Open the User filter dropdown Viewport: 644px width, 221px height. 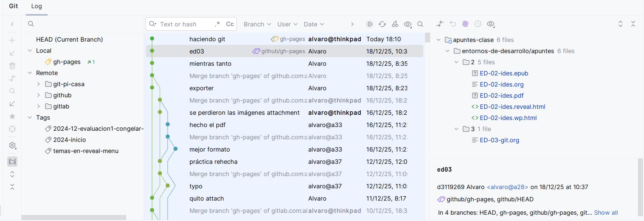[x=287, y=24]
